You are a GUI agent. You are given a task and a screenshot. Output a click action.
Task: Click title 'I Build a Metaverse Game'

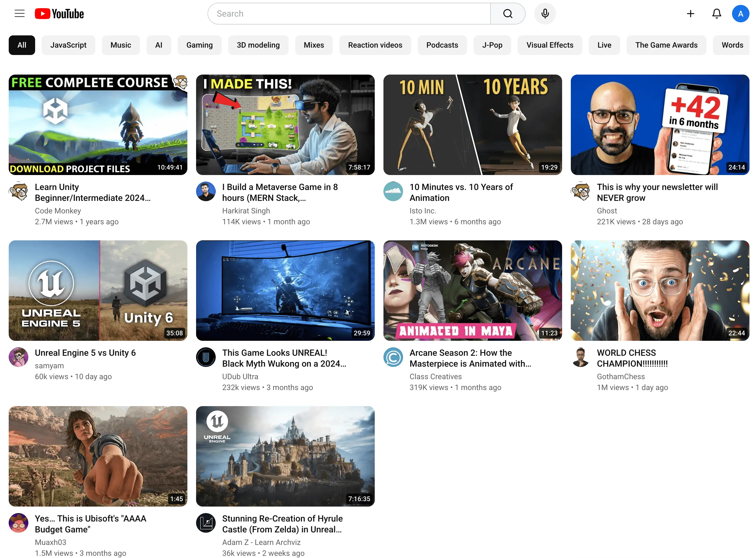[280, 192]
